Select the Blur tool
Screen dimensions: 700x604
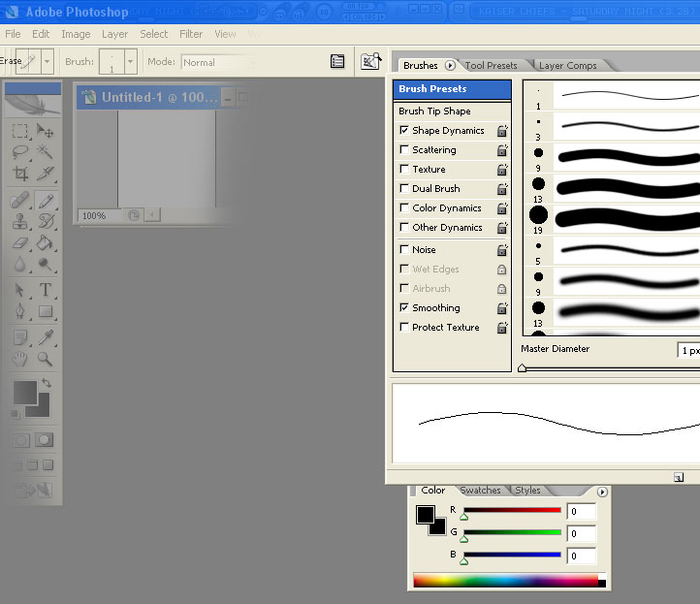[x=19, y=264]
